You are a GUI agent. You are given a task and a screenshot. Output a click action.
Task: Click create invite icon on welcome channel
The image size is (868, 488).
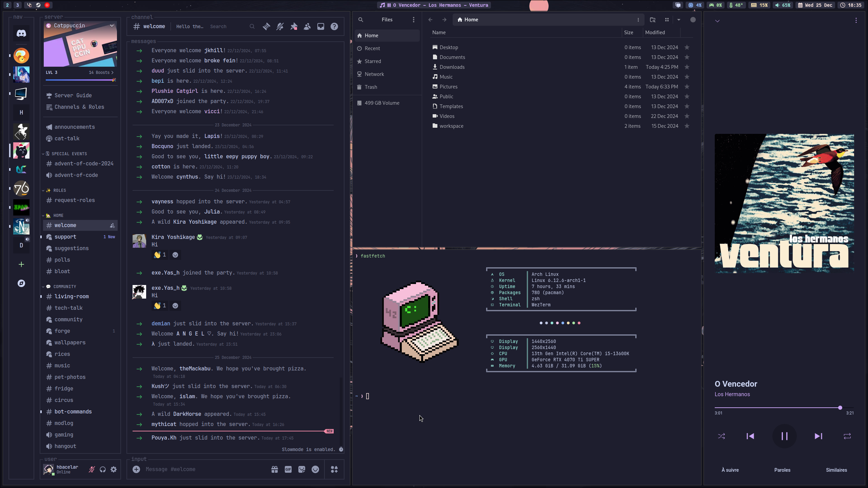[112, 225]
